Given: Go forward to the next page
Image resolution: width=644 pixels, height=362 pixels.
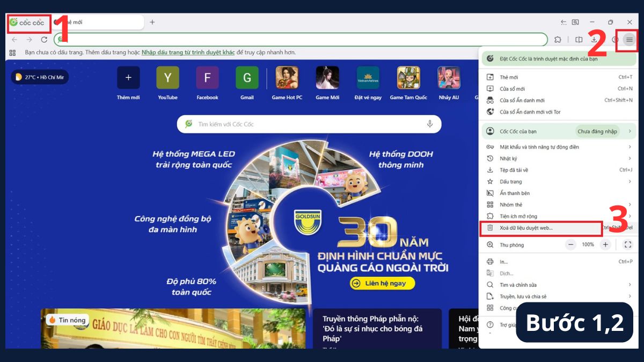Looking at the screenshot, I should click(29, 40).
